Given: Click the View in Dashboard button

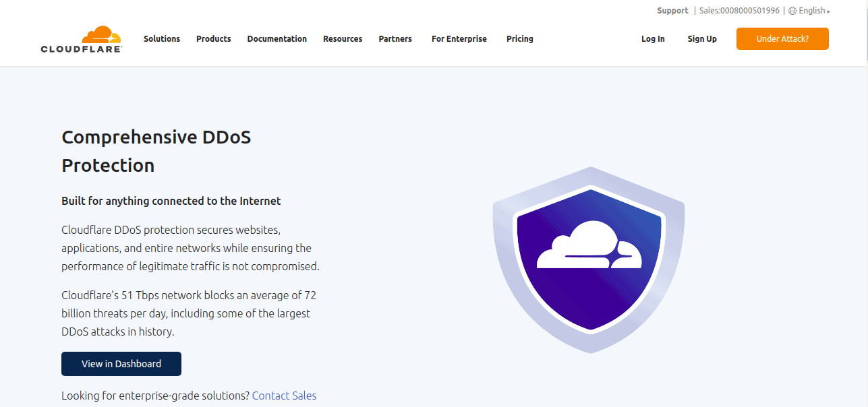Looking at the screenshot, I should point(121,364).
